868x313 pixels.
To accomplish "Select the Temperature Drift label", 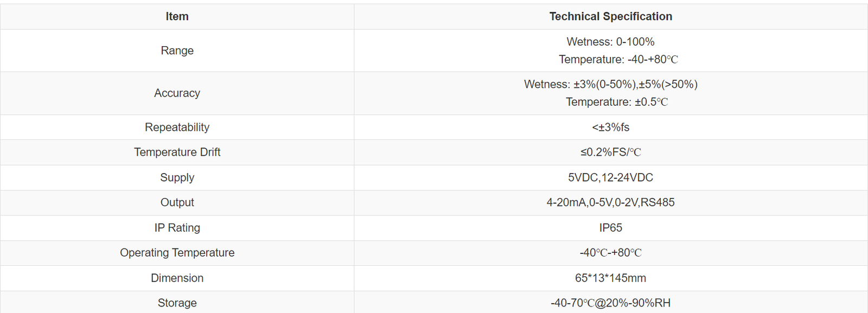I will click(177, 152).
